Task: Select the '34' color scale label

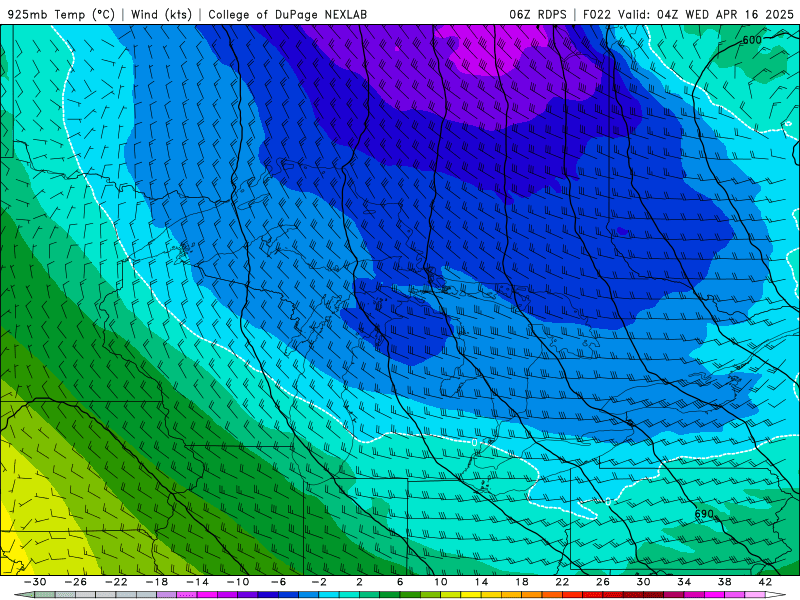Action: tap(684, 582)
